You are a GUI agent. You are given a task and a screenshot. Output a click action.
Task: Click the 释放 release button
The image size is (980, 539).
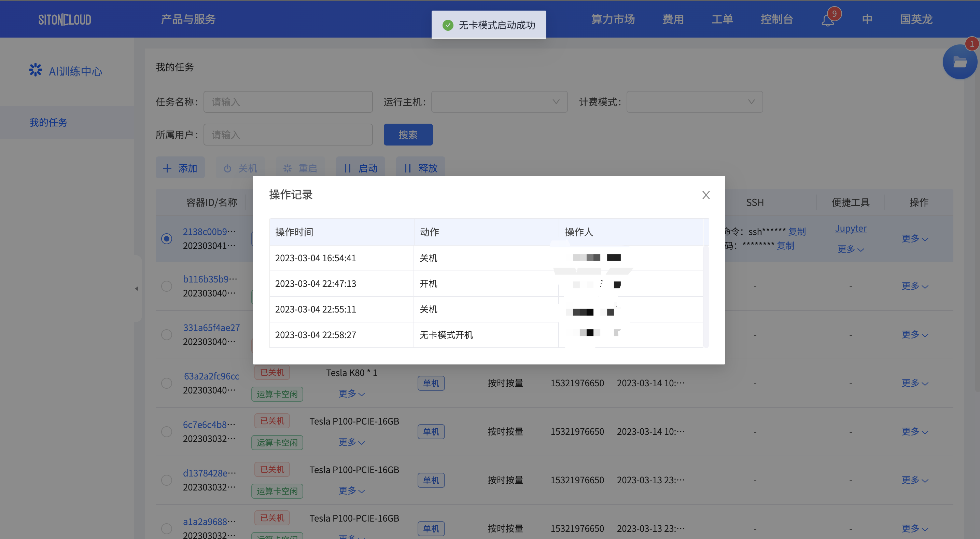tap(421, 168)
